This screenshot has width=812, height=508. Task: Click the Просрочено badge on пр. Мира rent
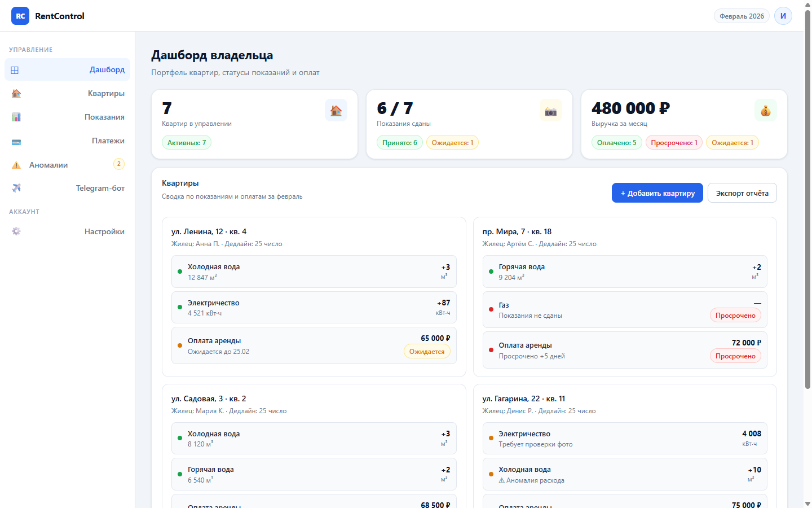pos(735,356)
